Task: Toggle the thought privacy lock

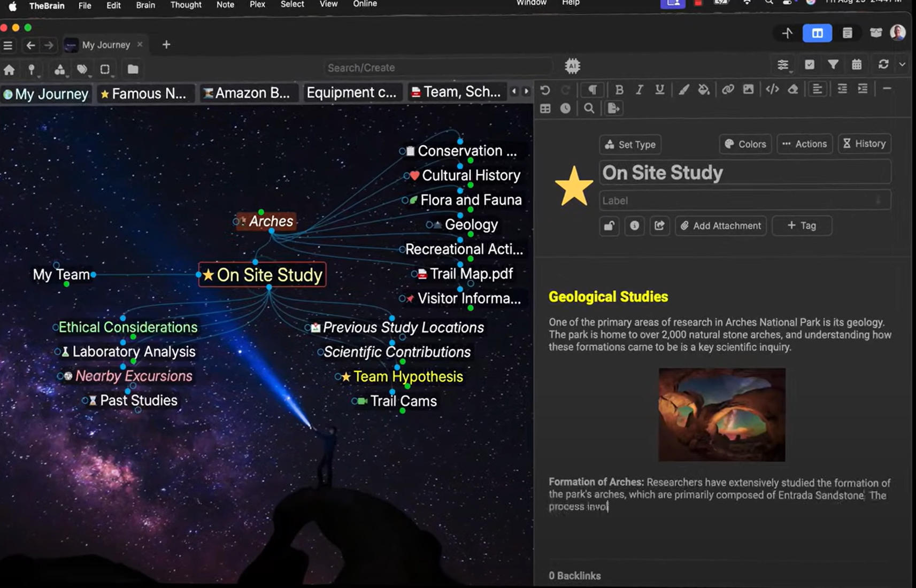Action: point(609,226)
